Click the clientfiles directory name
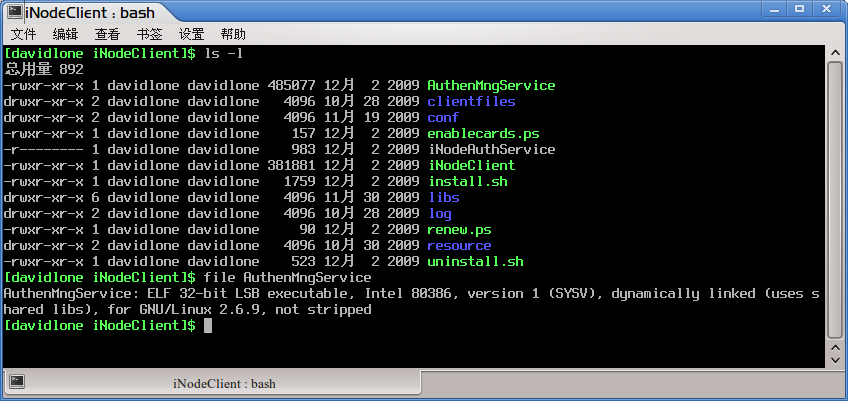Viewport: 848px width, 401px height. pyautogui.click(x=471, y=101)
